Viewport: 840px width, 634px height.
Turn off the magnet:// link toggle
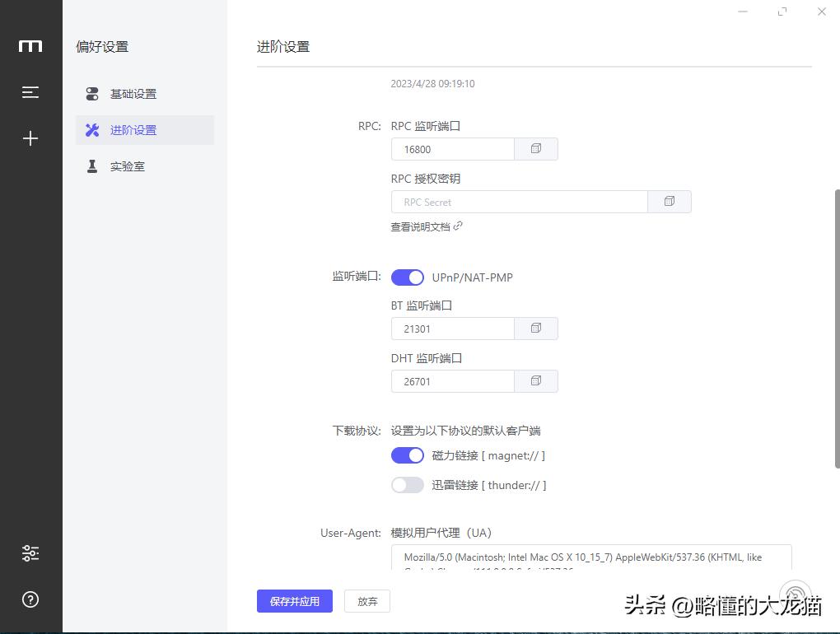pyautogui.click(x=407, y=455)
